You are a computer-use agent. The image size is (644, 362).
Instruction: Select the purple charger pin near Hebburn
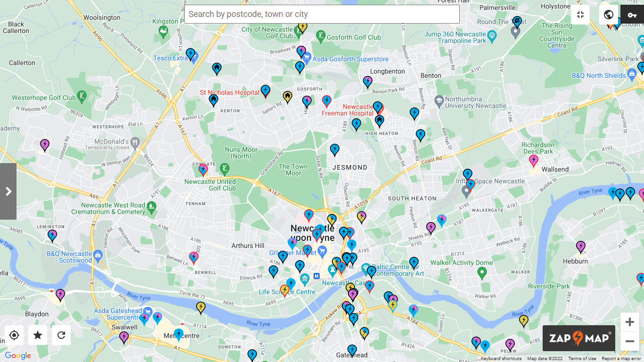[581, 247]
